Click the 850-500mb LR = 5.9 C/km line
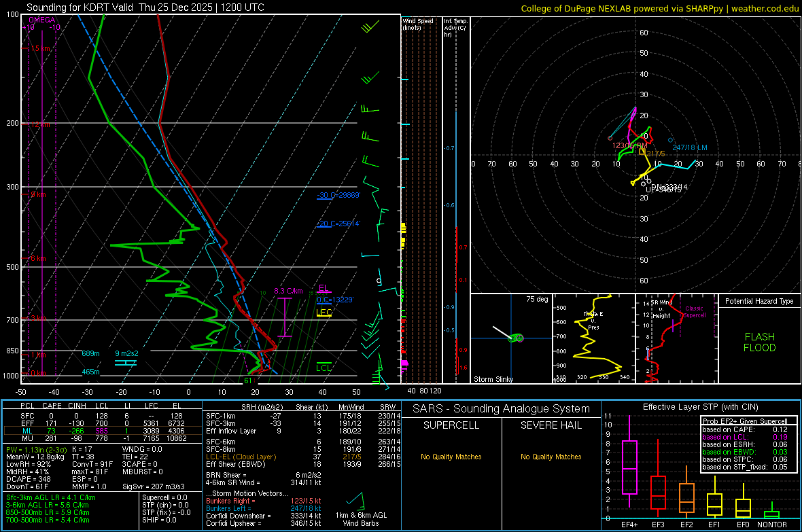 48,512
